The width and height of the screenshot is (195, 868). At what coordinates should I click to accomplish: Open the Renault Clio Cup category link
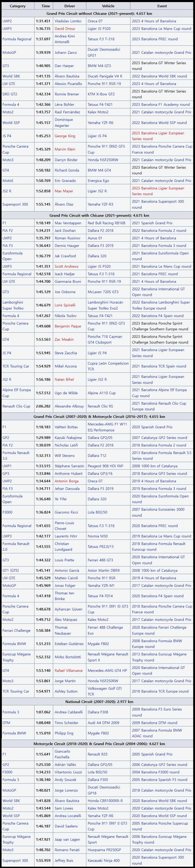click(x=16, y=406)
